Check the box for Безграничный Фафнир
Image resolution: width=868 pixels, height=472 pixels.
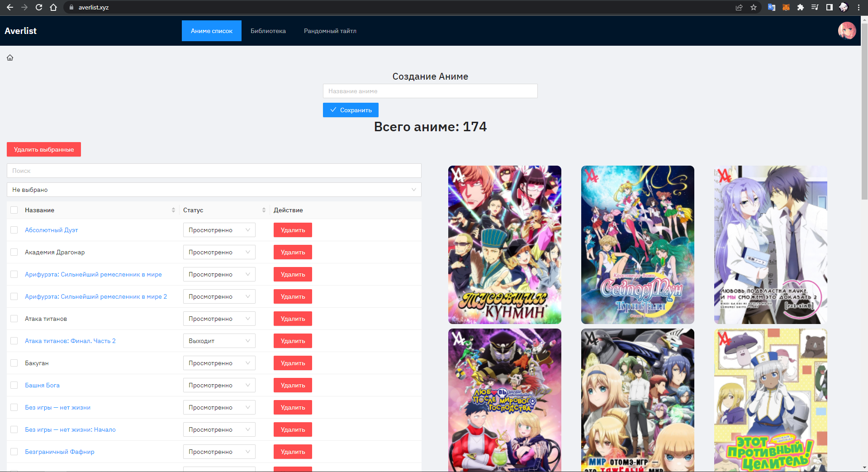click(x=14, y=452)
